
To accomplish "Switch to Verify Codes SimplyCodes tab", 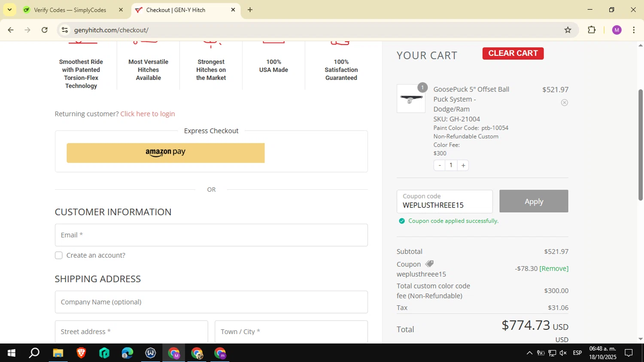I will pos(70,10).
